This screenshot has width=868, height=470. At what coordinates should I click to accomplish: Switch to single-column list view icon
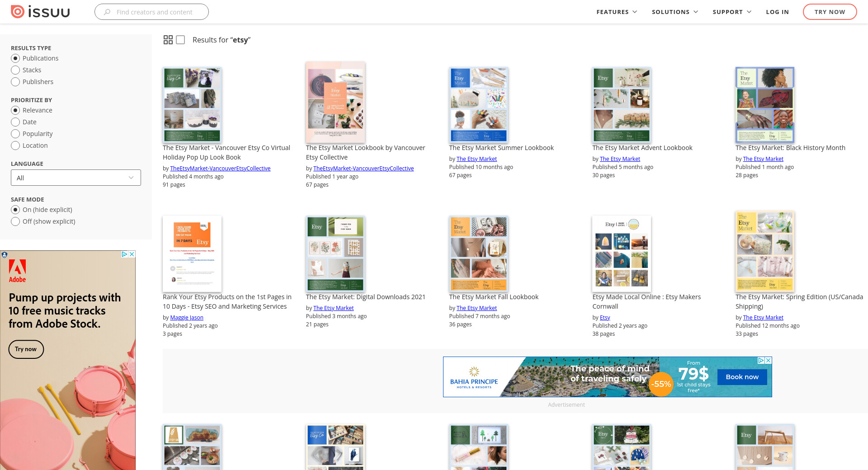point(180,40)
